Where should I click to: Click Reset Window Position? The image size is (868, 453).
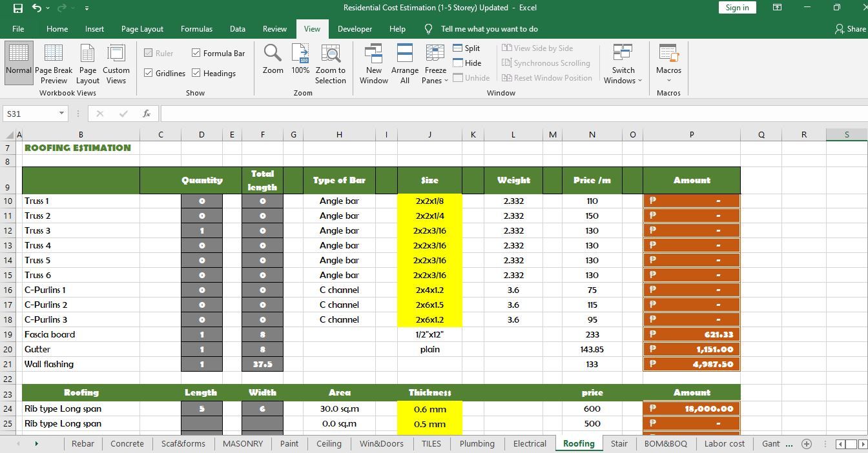pyautogui.click(x=547, y=77)
